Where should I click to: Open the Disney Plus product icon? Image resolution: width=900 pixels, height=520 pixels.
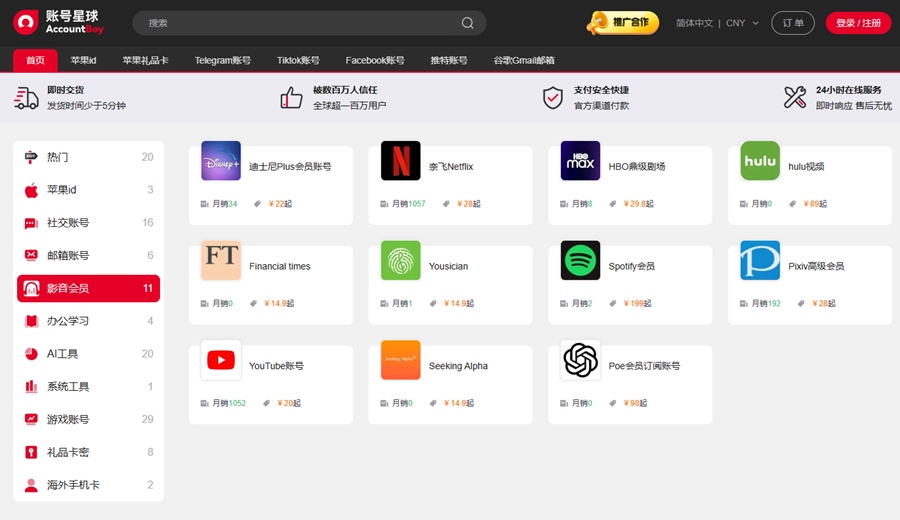coord(221,161)
